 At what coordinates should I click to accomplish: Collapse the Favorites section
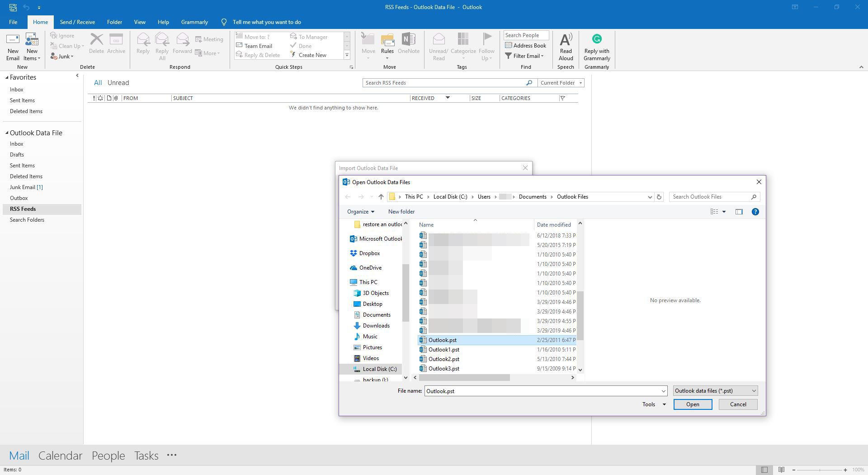click(7, 77)
